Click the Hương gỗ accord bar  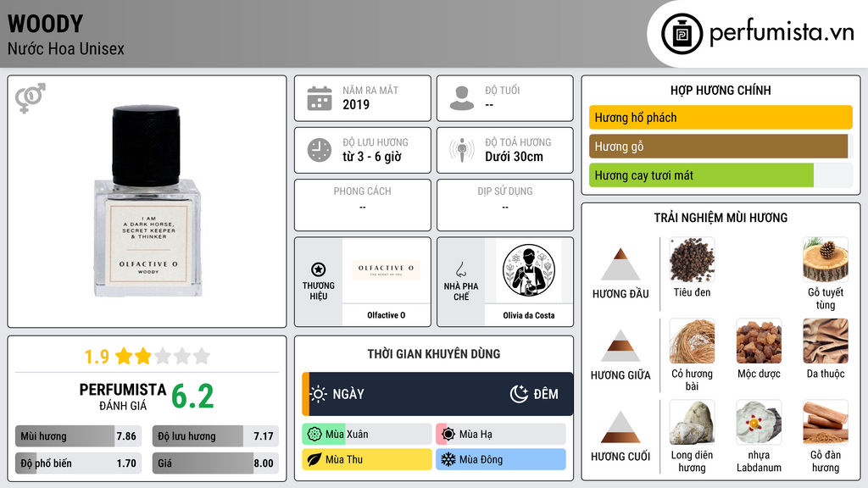(x=721, y=146)
